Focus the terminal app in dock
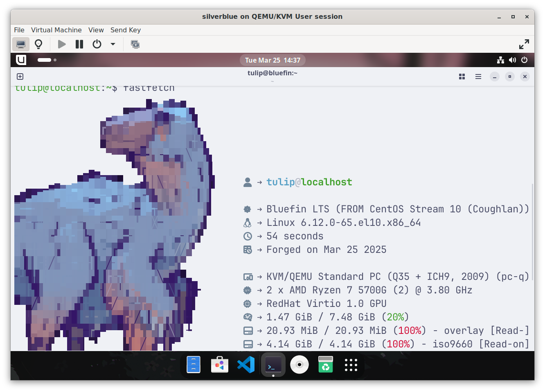This screenshot has width=545, height=392. 273,365
